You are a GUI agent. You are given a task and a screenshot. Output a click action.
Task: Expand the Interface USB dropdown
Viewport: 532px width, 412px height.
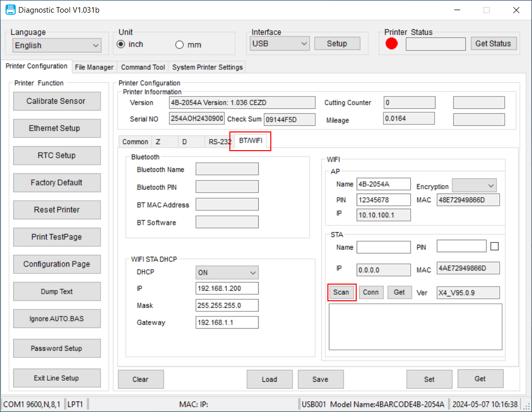(x=280, y=43)
